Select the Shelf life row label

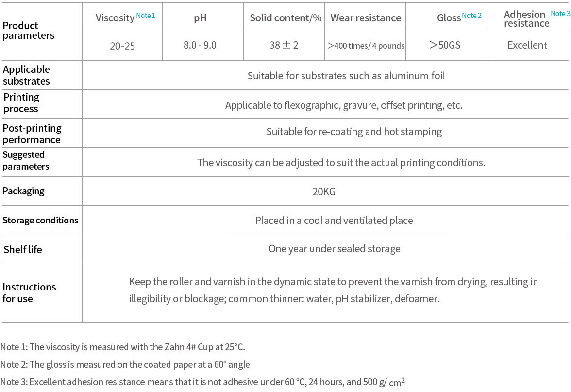(x=23, y=250)
